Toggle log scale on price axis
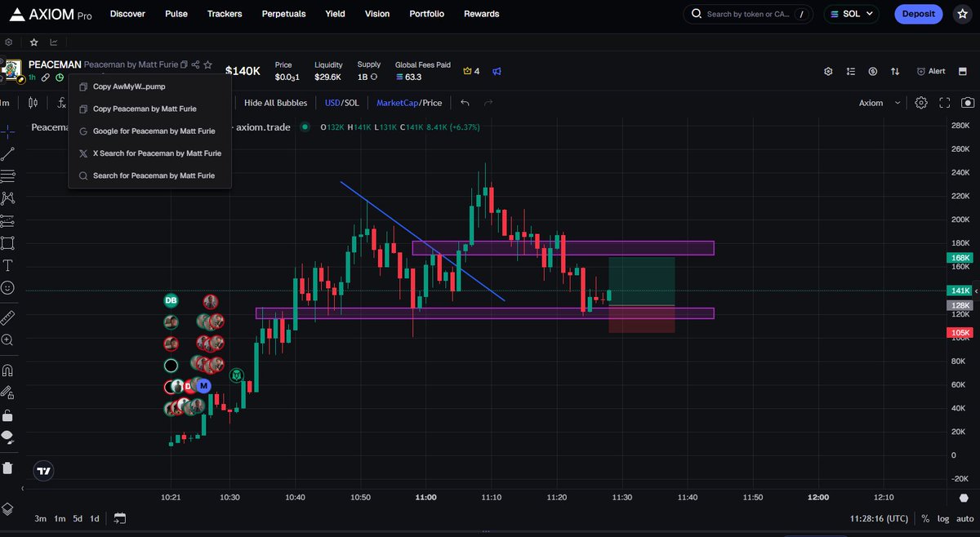 [944, 518]
